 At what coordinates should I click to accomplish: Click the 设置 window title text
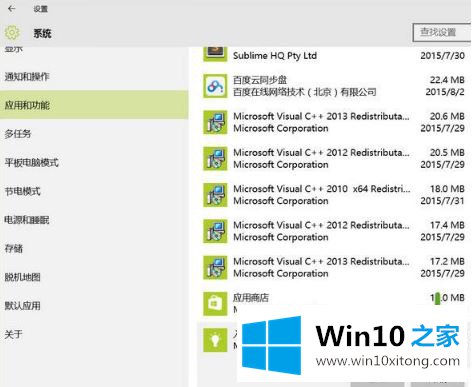tap(41, 9)
